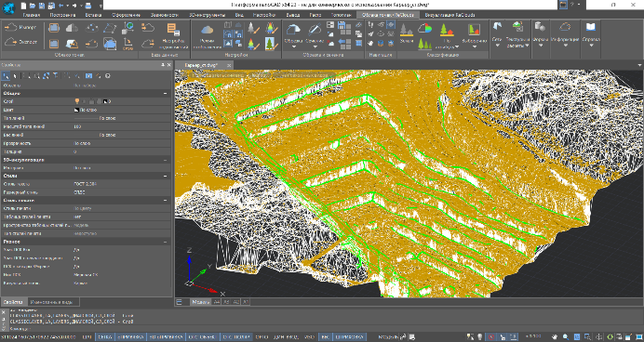Collapse the Разное properties section
The height and width of the screenshot is (342, 644).
pyautogui.click(x=166, y=242)
